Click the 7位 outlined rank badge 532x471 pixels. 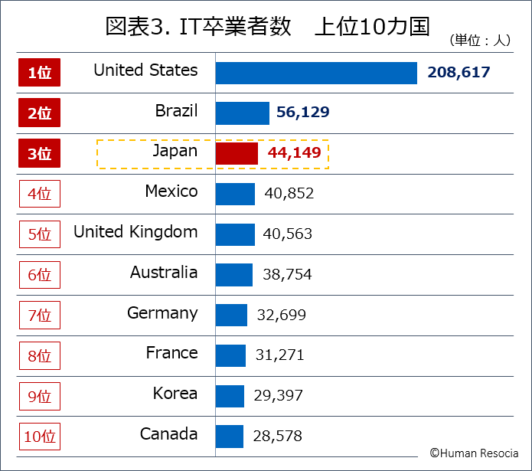pyautogui.click(x=40, y=315)
